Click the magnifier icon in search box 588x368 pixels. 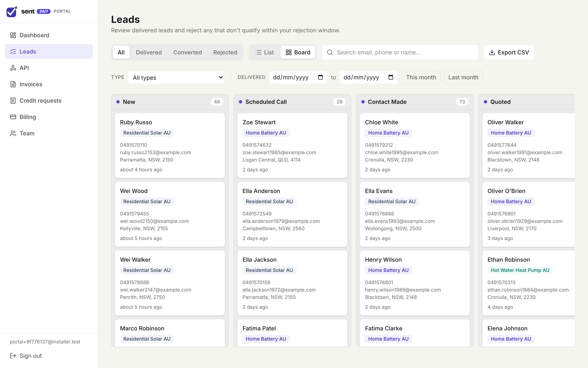pos(330,52)
